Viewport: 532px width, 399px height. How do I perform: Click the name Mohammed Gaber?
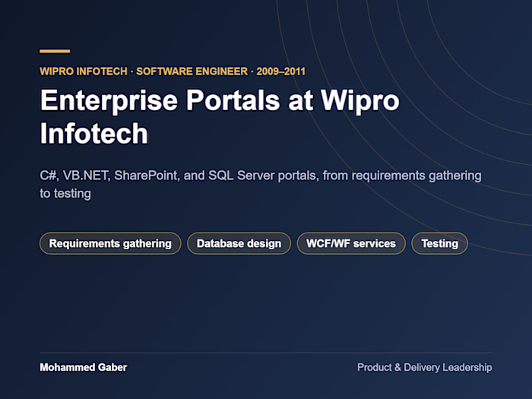pos(84,367)
